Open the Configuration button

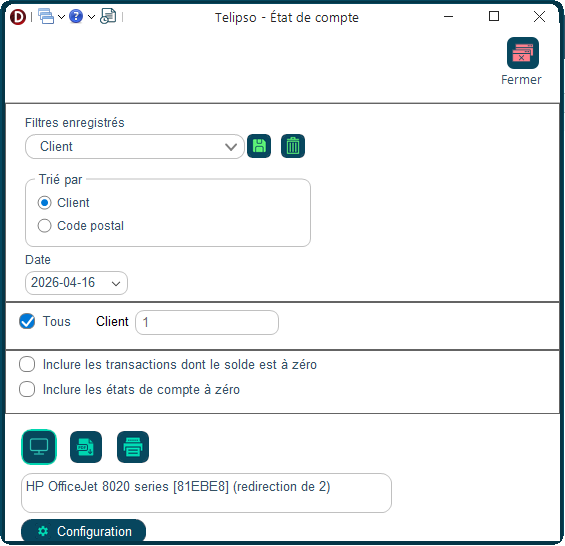84,531
